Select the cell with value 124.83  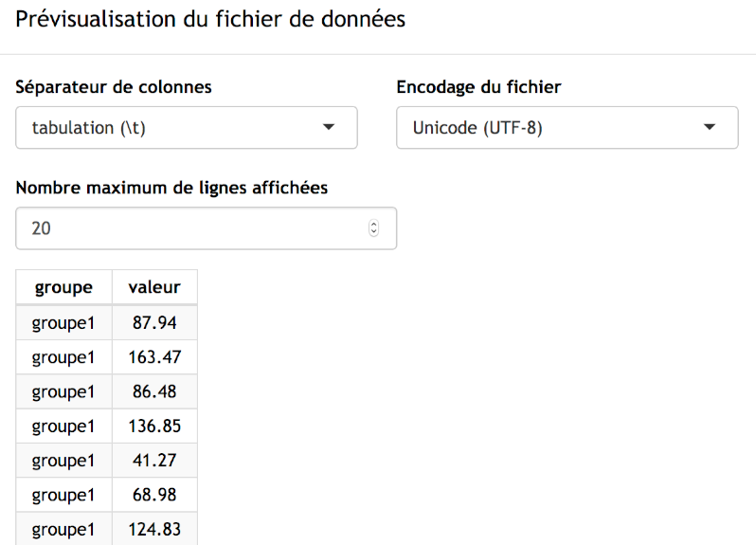click(x=154, y=529)
